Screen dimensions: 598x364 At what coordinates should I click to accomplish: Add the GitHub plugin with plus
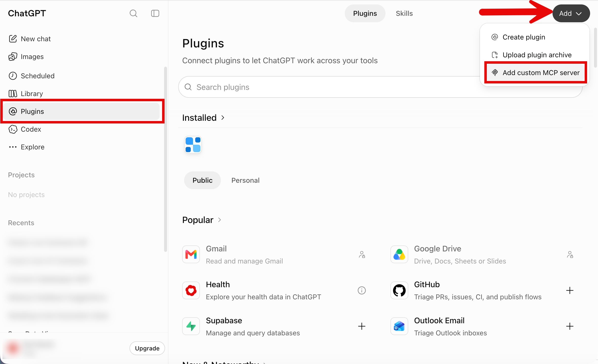[x=570, y=290]
